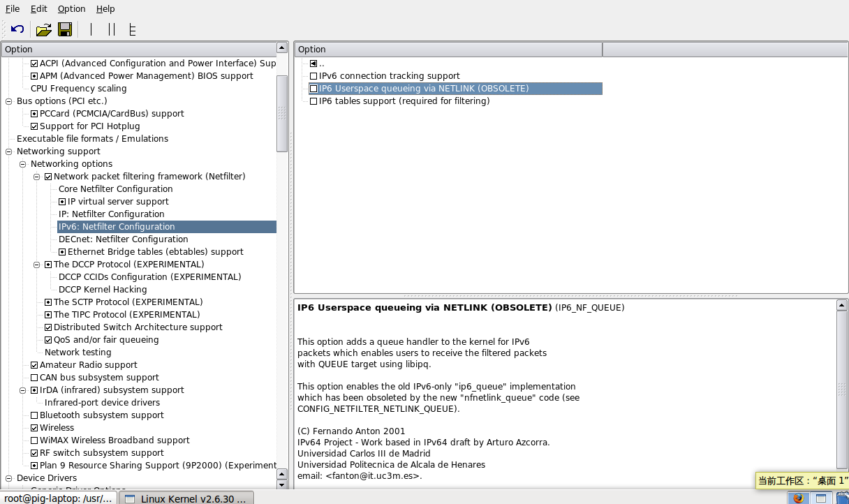Viewport: 849px width, 504px height.
Task: Collapse the Device Drivers node
Action: (9, 478)
